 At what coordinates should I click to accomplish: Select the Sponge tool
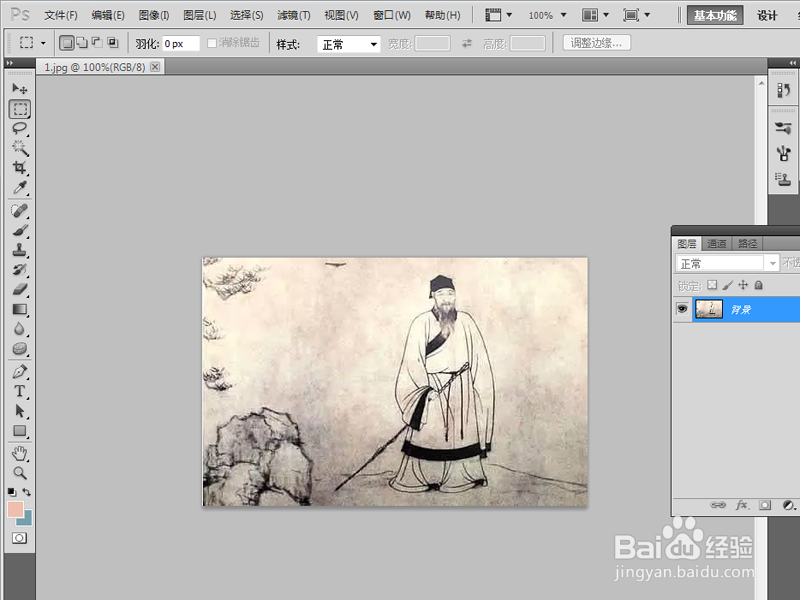(x=20, y=348)
